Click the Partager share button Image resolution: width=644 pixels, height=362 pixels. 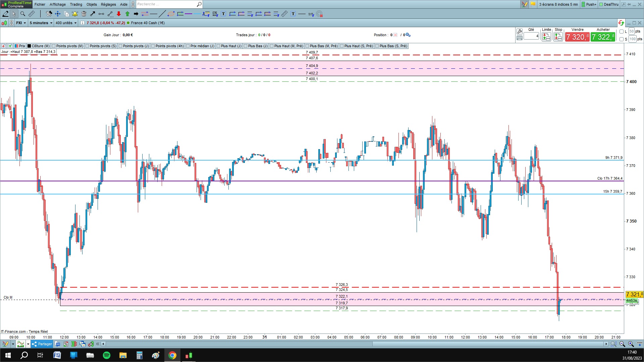point(42,344)
